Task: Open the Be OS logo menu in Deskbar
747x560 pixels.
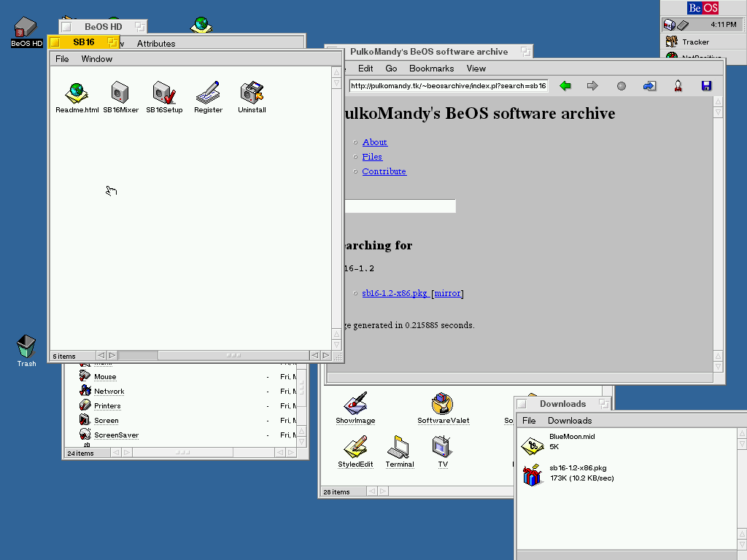Action: point(703,8)
